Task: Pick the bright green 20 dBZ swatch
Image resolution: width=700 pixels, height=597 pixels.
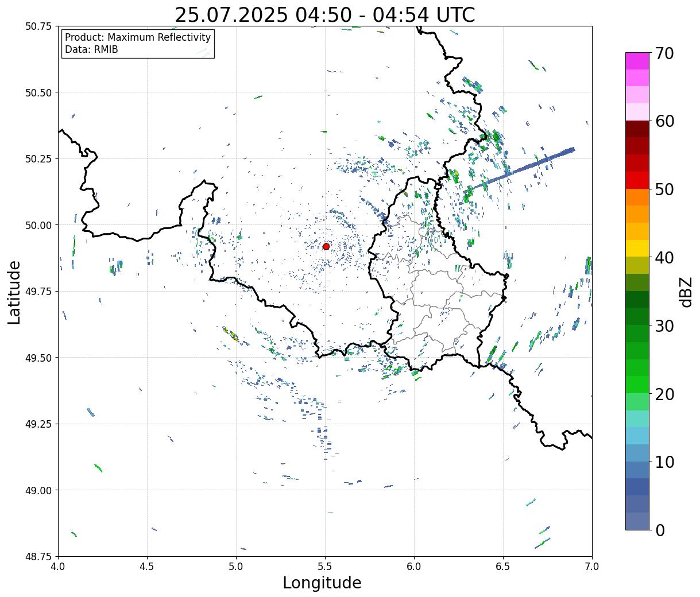Action: 637,385
